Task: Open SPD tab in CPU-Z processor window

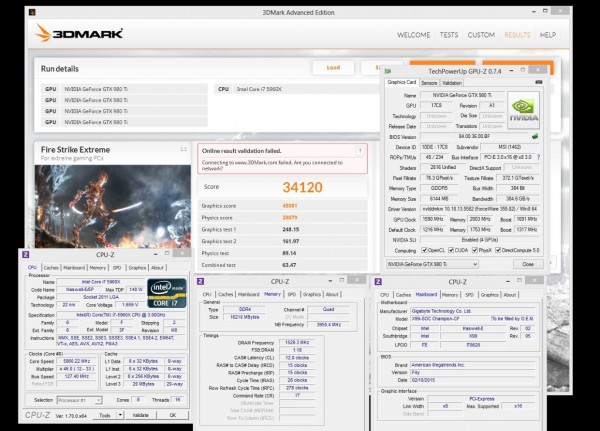Action: (x=117, y=268)
